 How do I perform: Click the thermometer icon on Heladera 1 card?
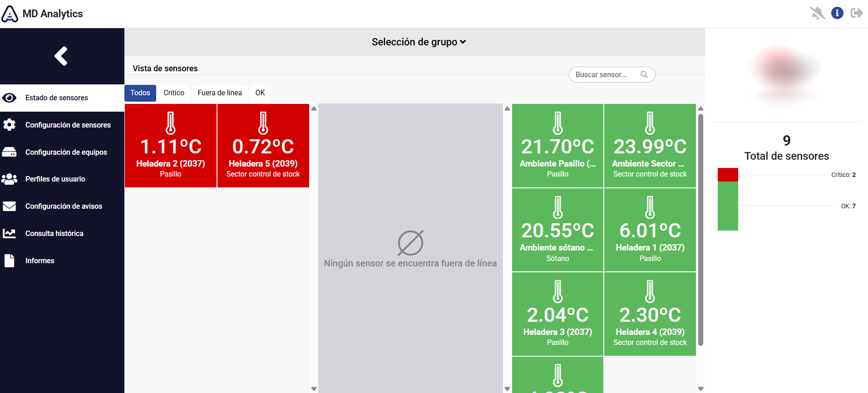point(650,207)
